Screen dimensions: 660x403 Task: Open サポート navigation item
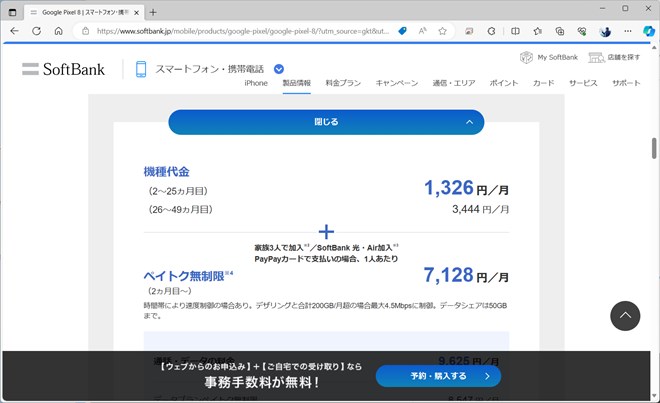click(626, 83)
